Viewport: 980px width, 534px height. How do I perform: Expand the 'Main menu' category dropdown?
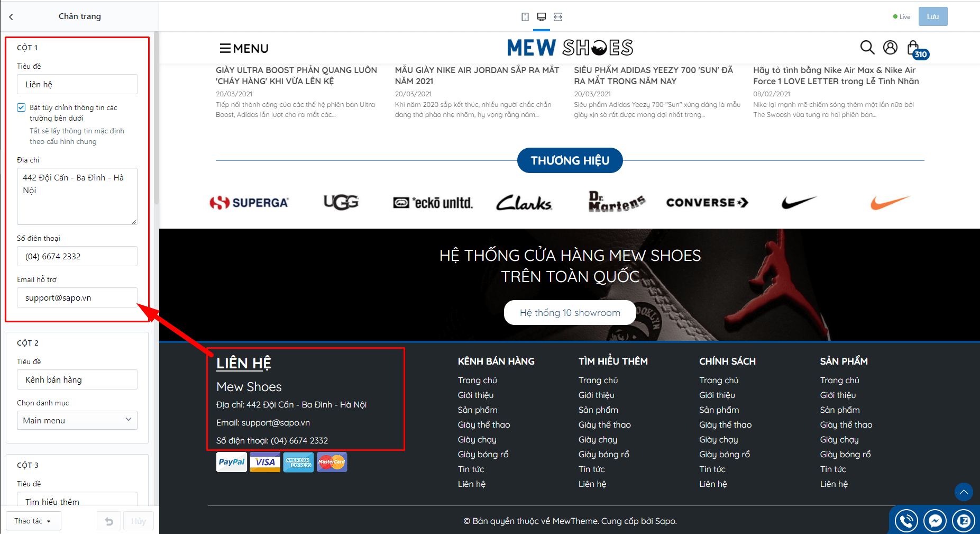point(77,420)
